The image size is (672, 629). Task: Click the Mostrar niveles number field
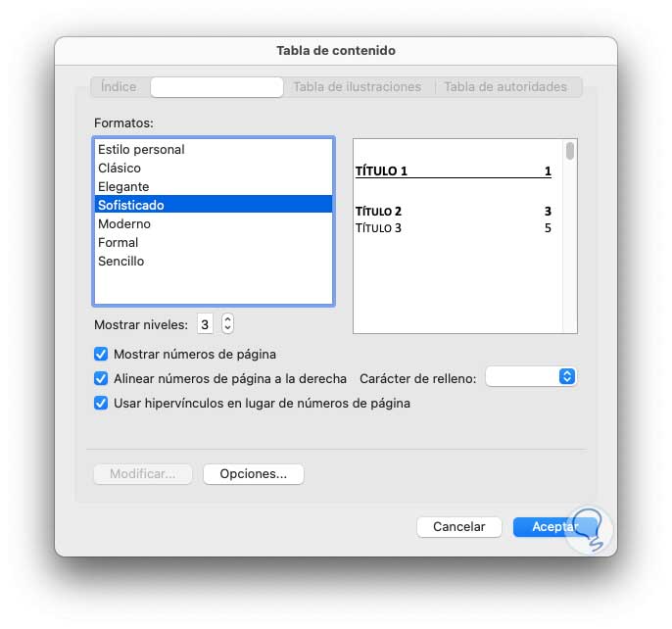pos(205,324)
